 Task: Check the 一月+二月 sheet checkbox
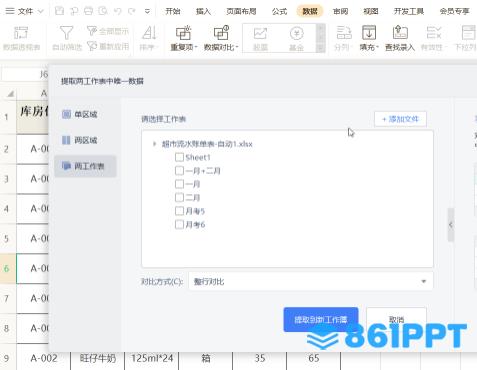click(179, 171)
